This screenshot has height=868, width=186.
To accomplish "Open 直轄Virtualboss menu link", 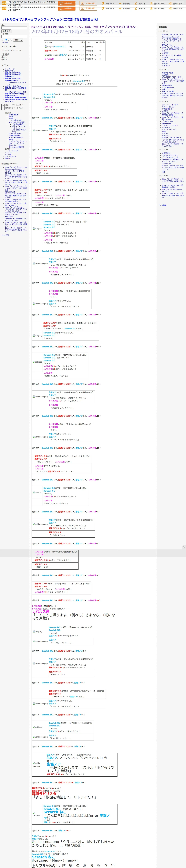I will [x=12, y=96].
